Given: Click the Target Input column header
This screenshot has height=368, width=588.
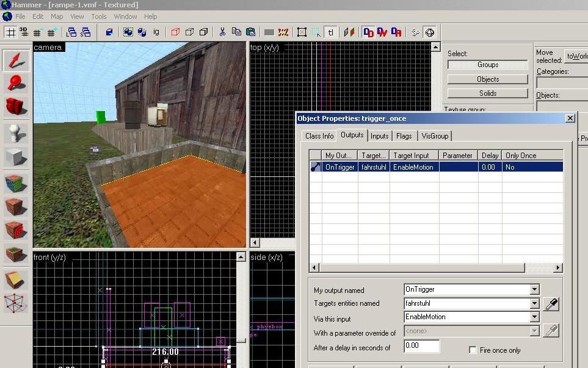Looking at the screenshot, I should (415, 156).
